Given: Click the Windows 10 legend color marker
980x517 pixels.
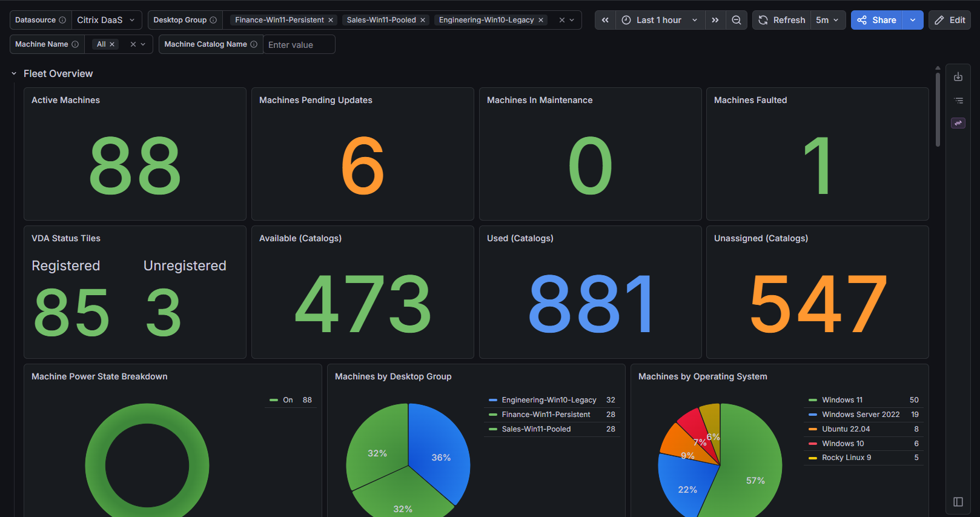Looking at the screenshot, I should 813,444.
